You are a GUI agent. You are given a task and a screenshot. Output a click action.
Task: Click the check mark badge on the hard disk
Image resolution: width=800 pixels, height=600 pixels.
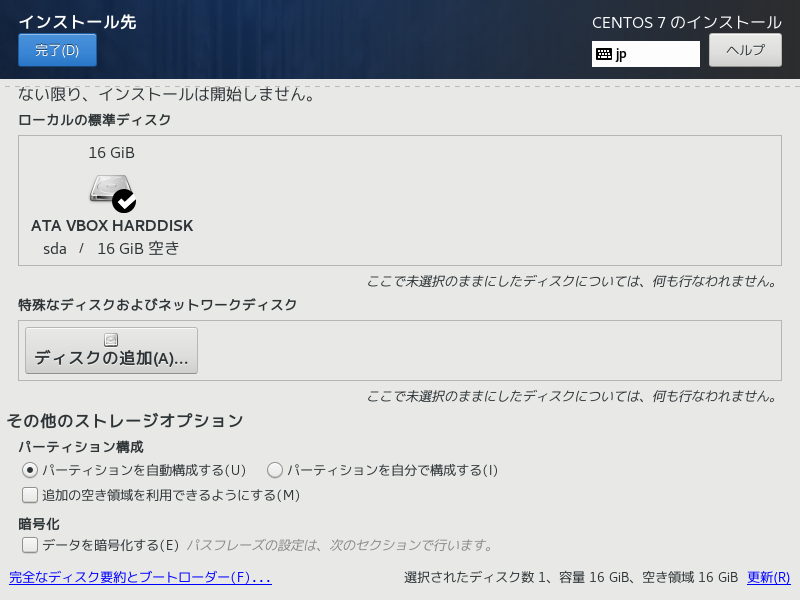(x=124, y=201)
